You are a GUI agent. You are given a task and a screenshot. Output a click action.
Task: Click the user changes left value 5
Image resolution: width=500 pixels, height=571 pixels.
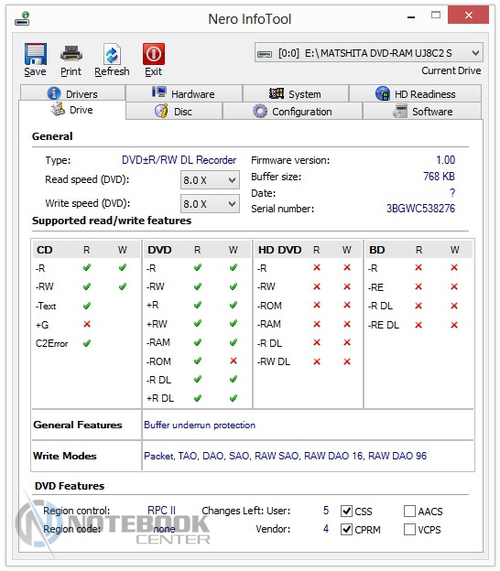(326, 511)
